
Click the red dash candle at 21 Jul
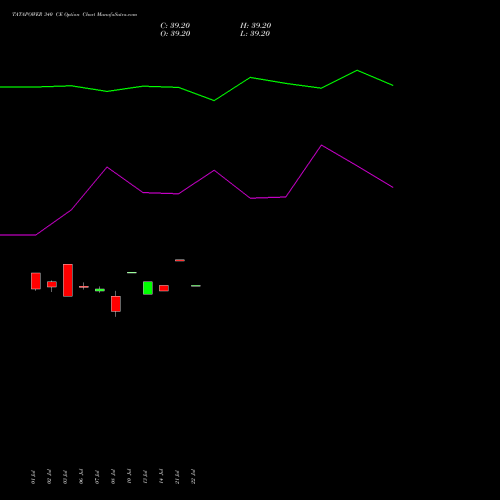pos(180,260)
